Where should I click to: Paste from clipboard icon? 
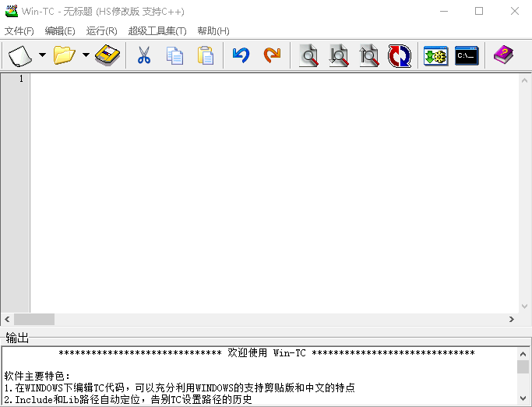(206, 55)
